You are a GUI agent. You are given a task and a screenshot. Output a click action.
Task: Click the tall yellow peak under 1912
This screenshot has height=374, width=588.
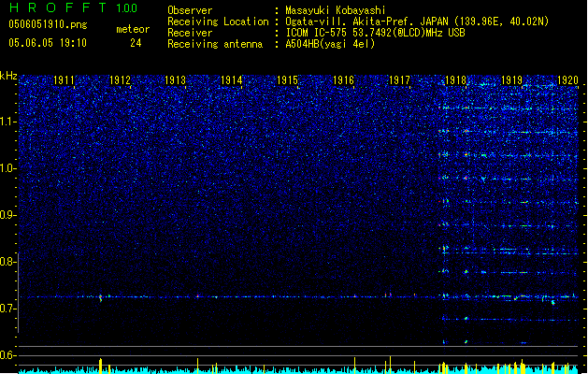click(x=100, y=366)
